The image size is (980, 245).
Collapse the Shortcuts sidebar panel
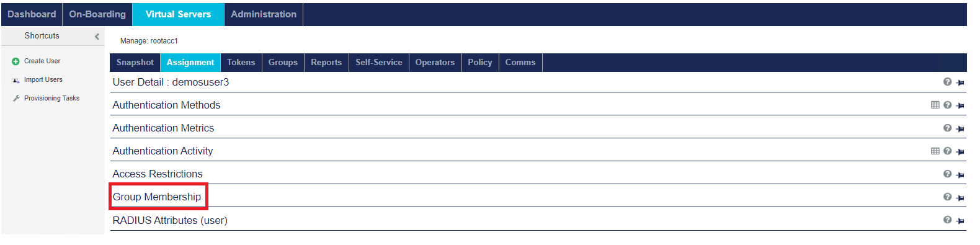point(97,37)
